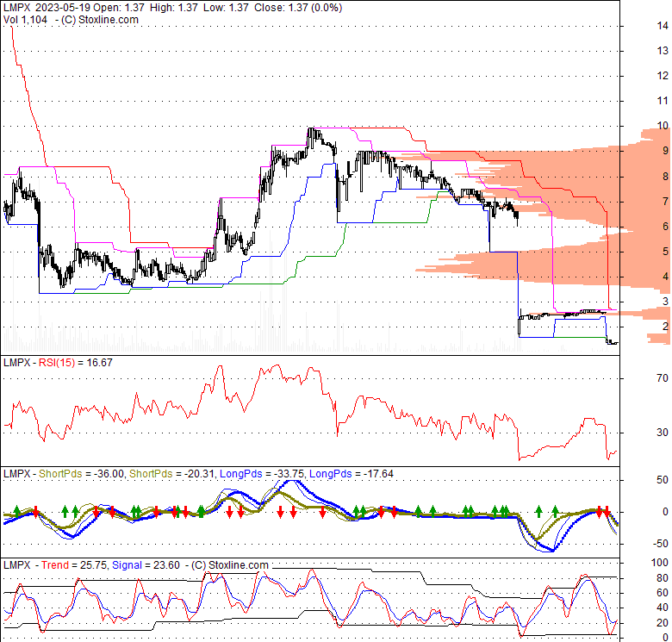Click the 'Low: 1.37' value
Screen dimensions: 672x642
click(226, 8)
